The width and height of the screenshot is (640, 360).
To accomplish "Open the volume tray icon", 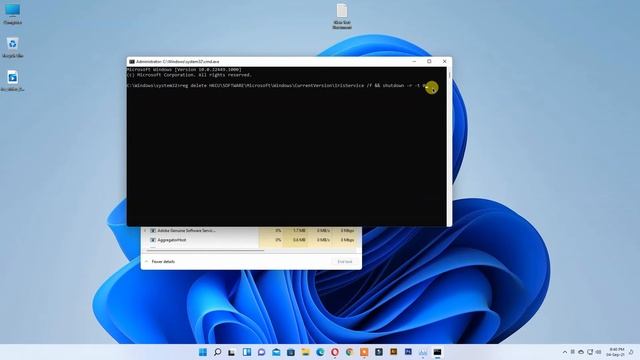I will coord(598,352).
